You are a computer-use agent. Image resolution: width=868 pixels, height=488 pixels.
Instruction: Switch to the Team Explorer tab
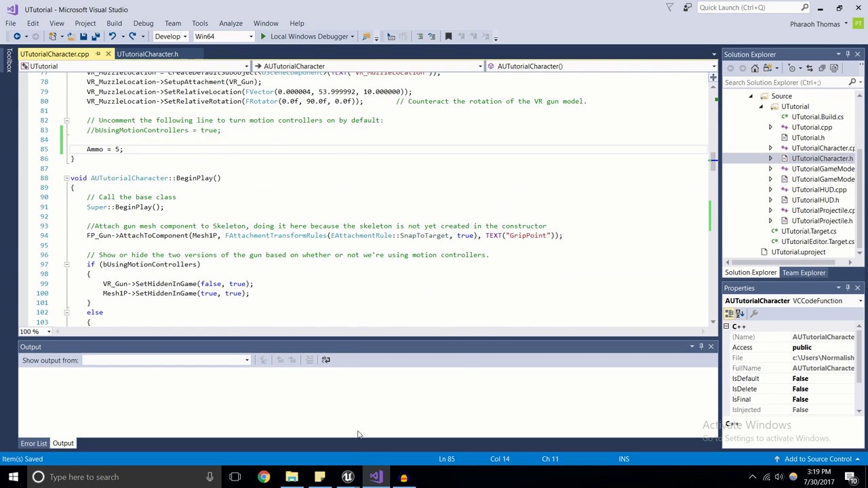coord(804,272)
